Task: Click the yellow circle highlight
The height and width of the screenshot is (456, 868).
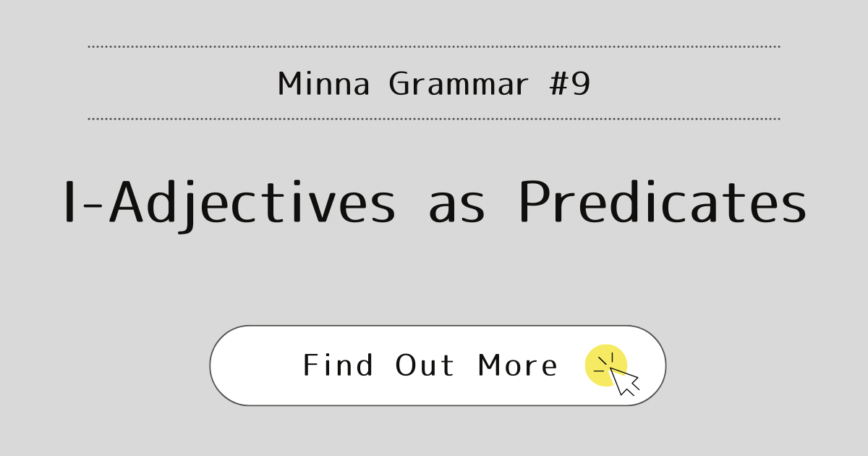Action: [x=605, y=365]
